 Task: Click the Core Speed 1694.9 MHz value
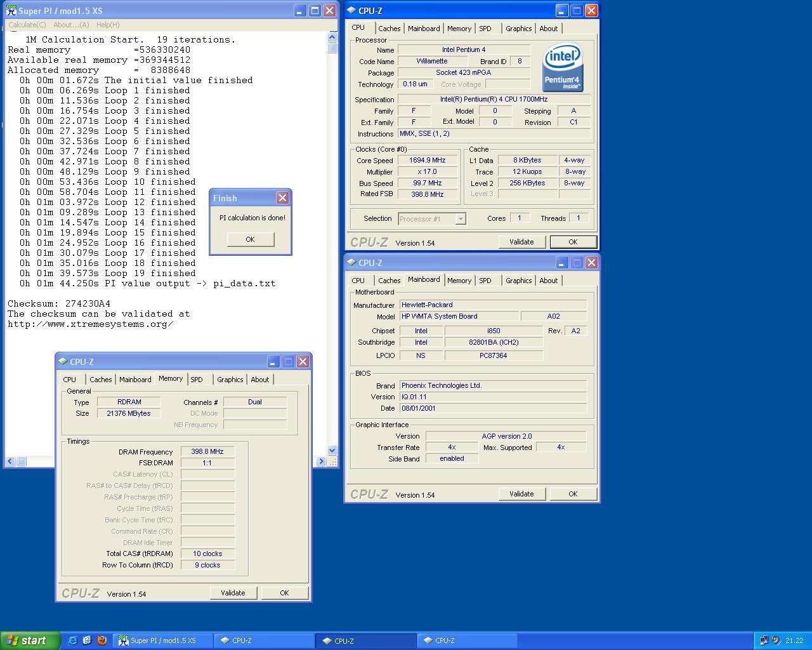427,161
